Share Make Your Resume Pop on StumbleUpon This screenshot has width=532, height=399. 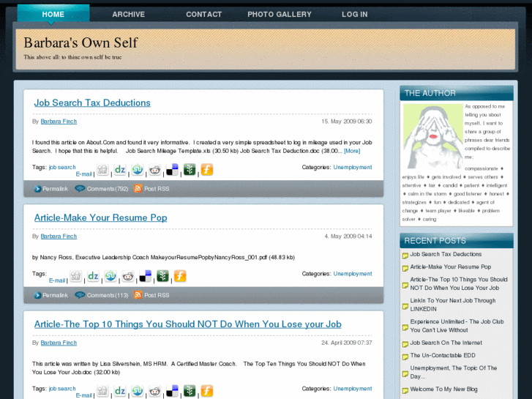(110, 276)
